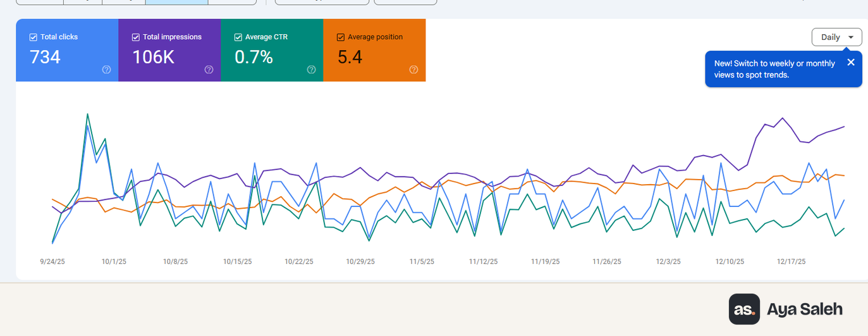Open help icon on Total impressions card
The width and height of the screenshot is (868, 336).
[x=209, y=70]
